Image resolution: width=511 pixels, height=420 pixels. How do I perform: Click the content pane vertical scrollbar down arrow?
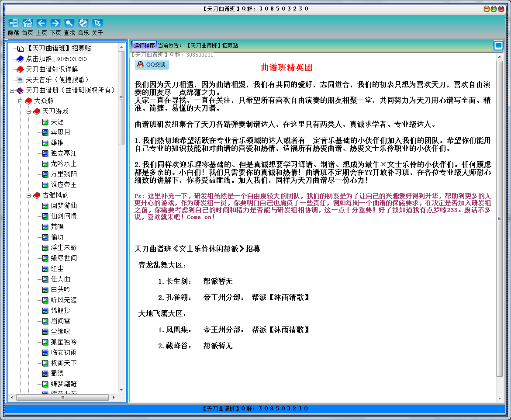coord(500,399)
